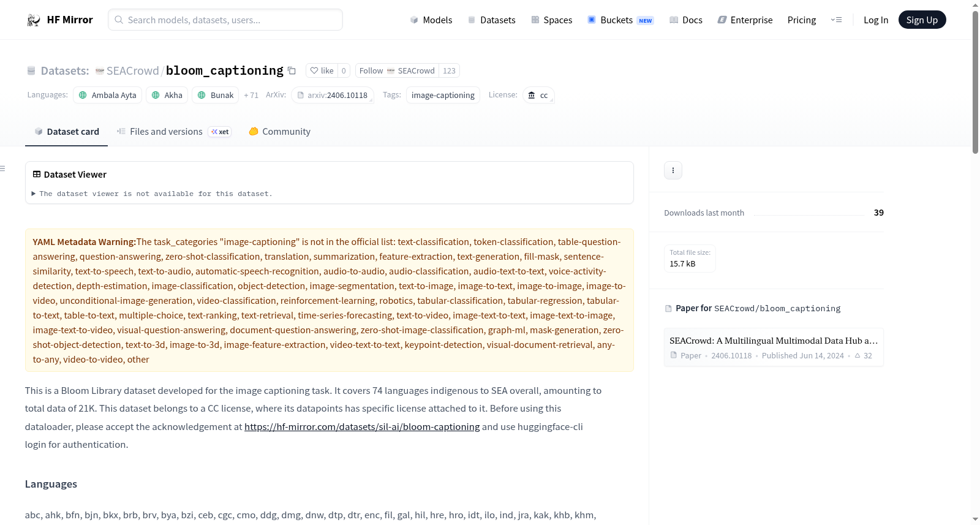
Task: Click the like count 0
Action: (x=344, y=71)
